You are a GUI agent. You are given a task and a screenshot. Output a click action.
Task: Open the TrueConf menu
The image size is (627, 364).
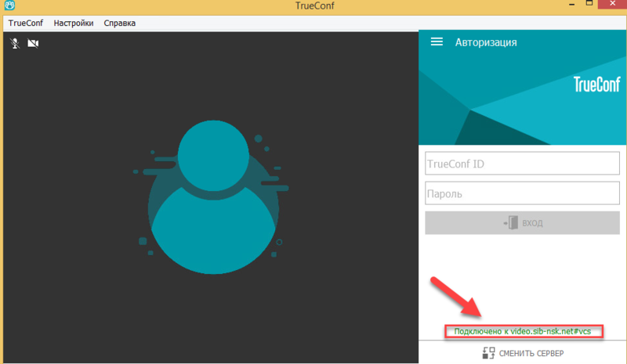pos(26,23)
